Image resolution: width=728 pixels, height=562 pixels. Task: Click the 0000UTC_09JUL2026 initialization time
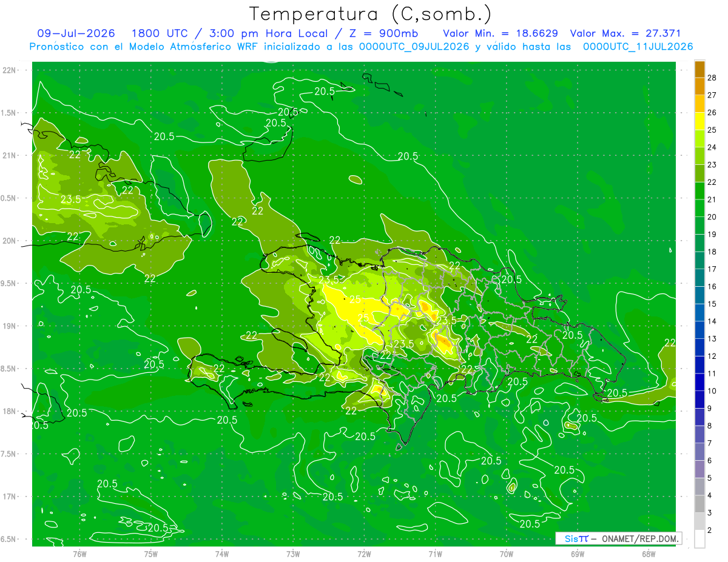(x=414, y=47)
